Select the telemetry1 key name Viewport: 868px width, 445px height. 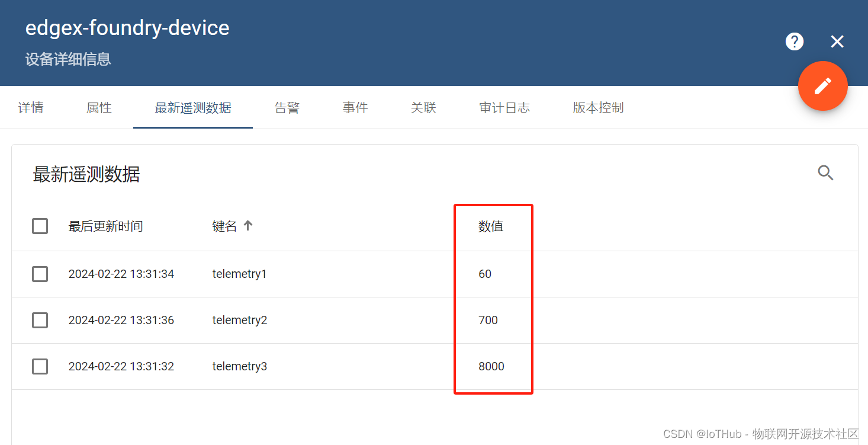[x=240, y=274]
